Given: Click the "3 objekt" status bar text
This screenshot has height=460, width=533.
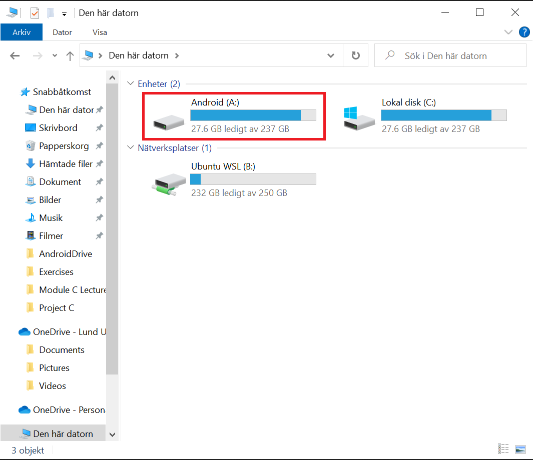Looking at the screenshot, I should [28, 450].
